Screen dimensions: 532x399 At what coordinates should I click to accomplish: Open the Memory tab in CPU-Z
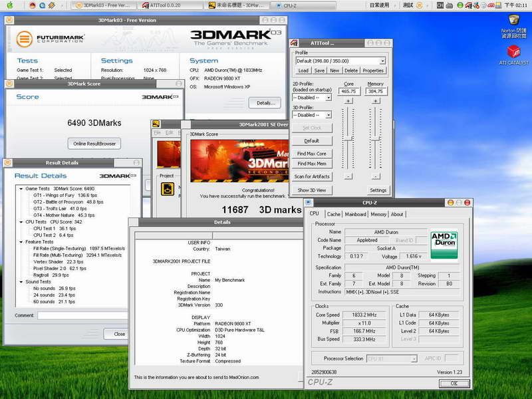click(x=378, y=214)
